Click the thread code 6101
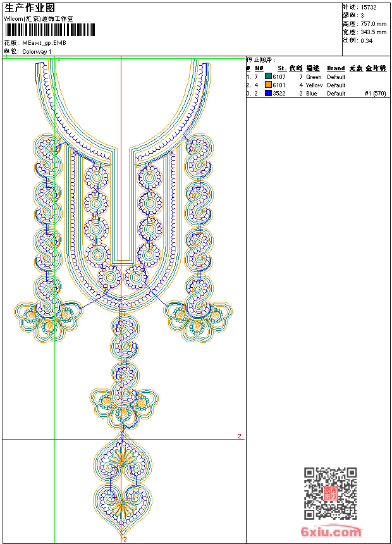The width and height of the screenshot is (392, 544). 279,85
